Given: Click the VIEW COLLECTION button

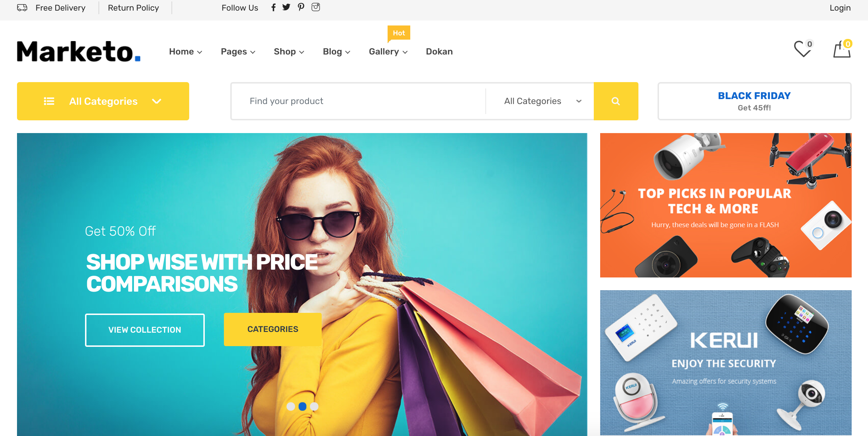Looking at the screenshot, I should click(x=145, y=329).
